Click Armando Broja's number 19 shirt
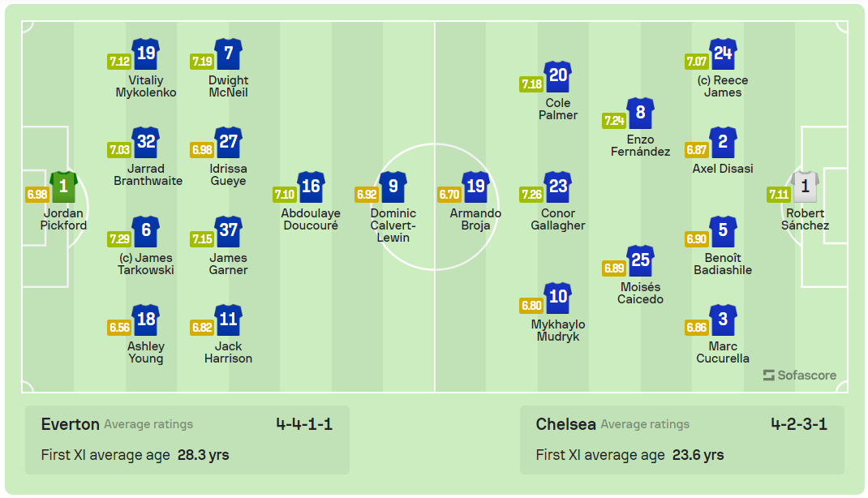Viewport: 868px width, 498px height. click(x=476, y=187)
